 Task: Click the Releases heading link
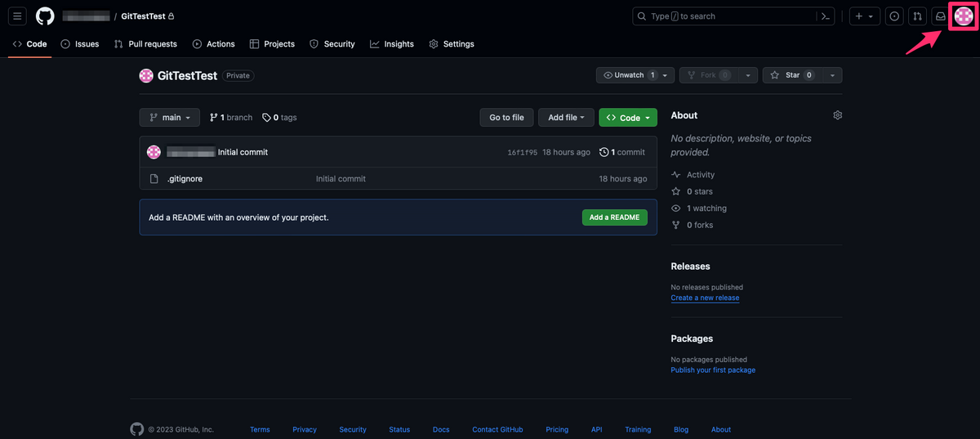click(691, 267)
